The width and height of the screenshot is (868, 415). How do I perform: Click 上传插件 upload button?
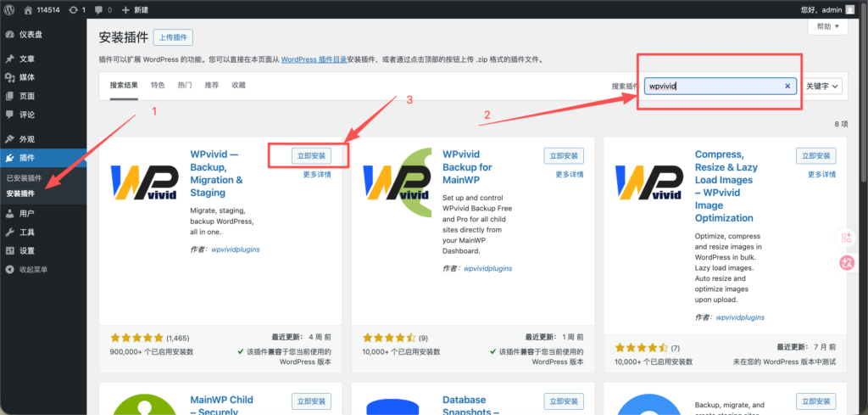[x=173, y=37]
